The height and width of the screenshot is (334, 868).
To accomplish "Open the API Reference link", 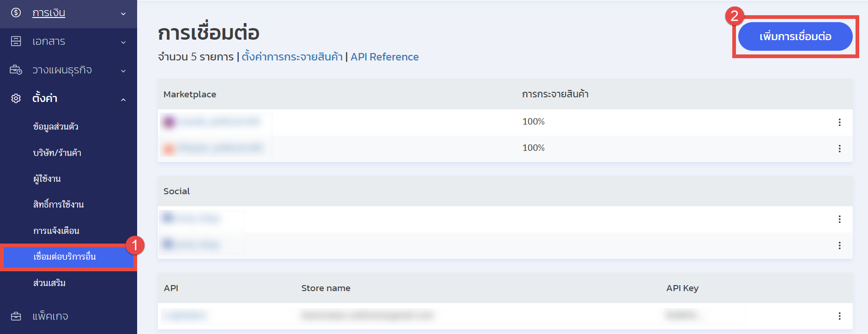I will (385, 57).
